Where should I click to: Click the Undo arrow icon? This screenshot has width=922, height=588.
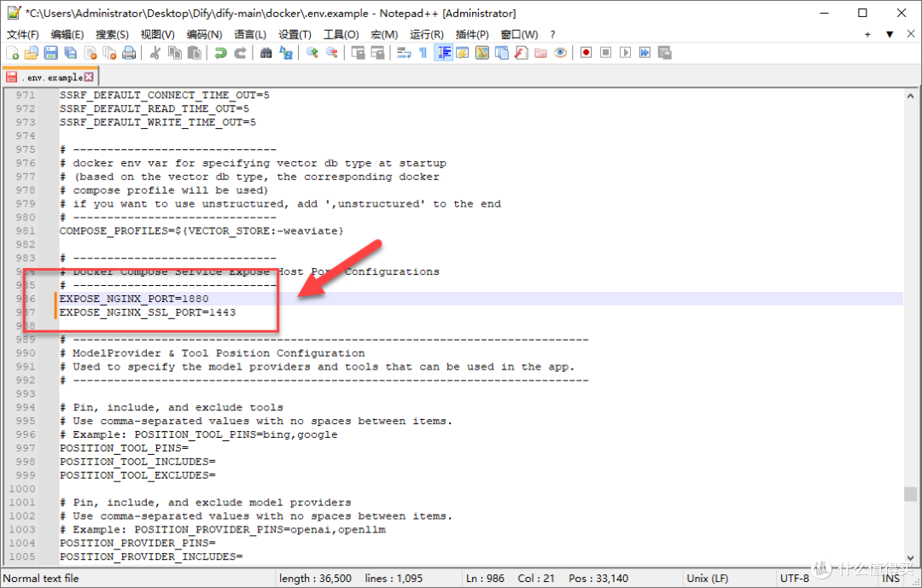220,53
